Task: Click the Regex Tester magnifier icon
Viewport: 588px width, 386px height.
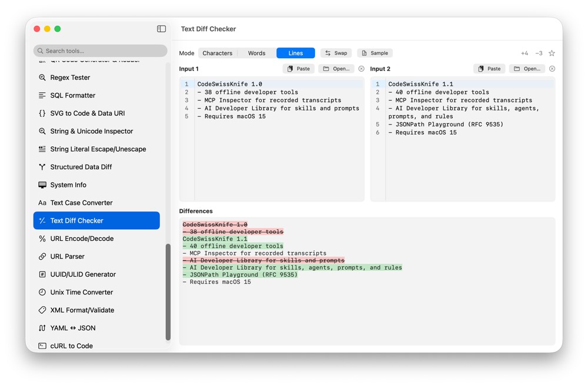Action: (x=42, y=77)
